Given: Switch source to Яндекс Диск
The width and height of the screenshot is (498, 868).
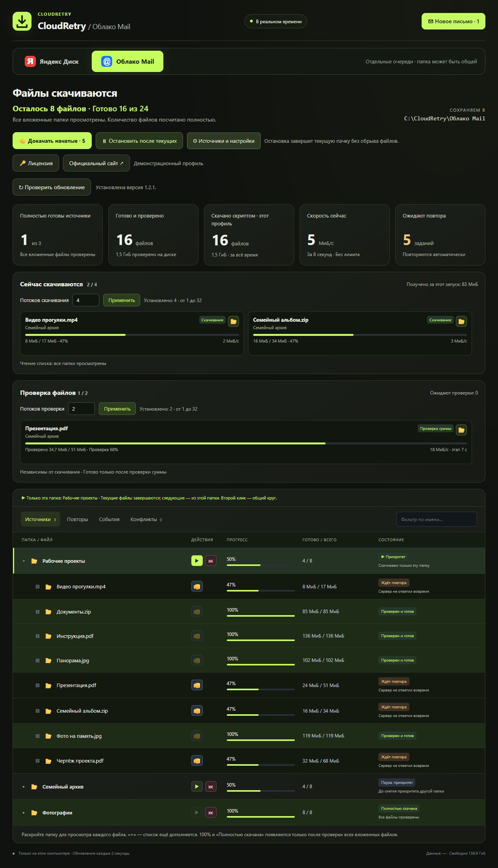Looking at the screenshot, I should (52, 61).
